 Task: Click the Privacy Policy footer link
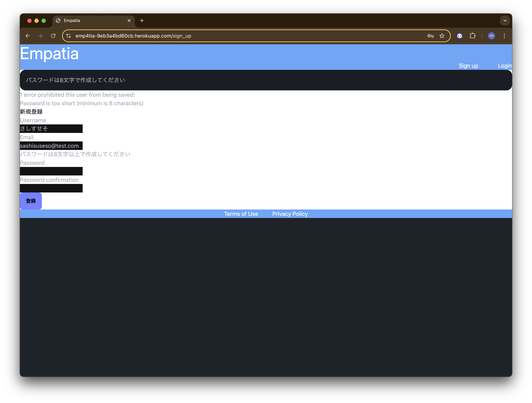pos(290,214)
